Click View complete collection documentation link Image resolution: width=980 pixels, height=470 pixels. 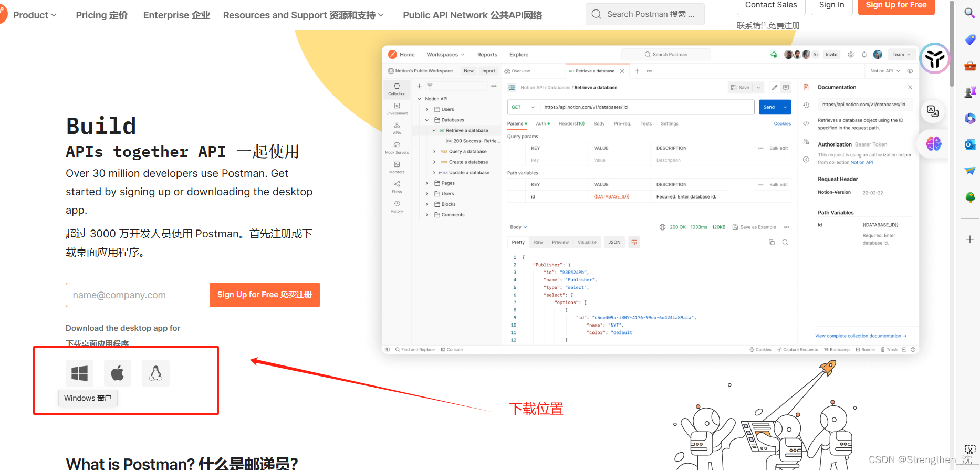pos(860,336)
